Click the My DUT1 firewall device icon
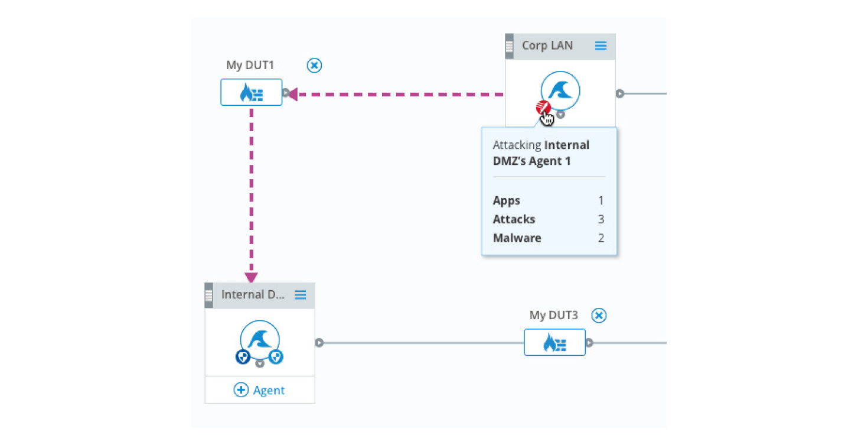The width and height of the screenshot is (868, 435). click(x=252, y=92)
